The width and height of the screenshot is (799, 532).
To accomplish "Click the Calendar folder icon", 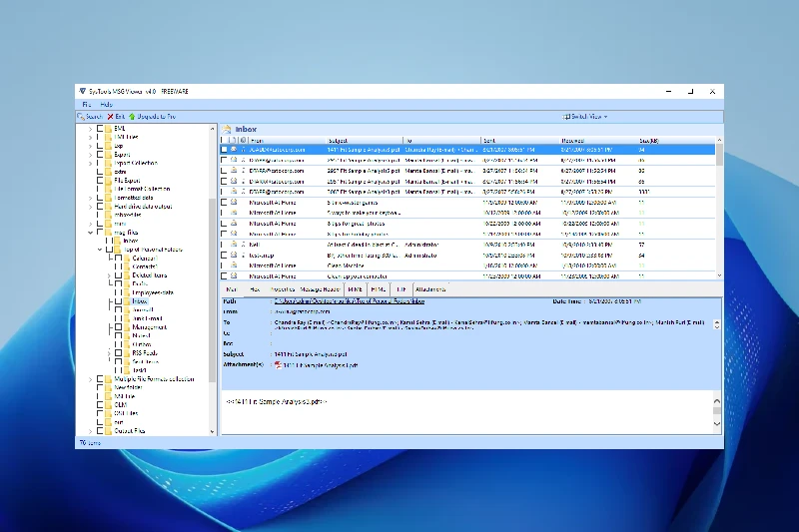I will 127,259.
